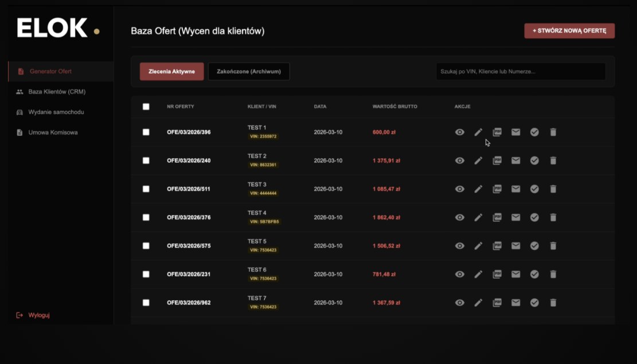The width and height of the screenshot is (637, 364).
Task: Mark offer OFE/03/2026/511 as done
Action: point(534,189)
